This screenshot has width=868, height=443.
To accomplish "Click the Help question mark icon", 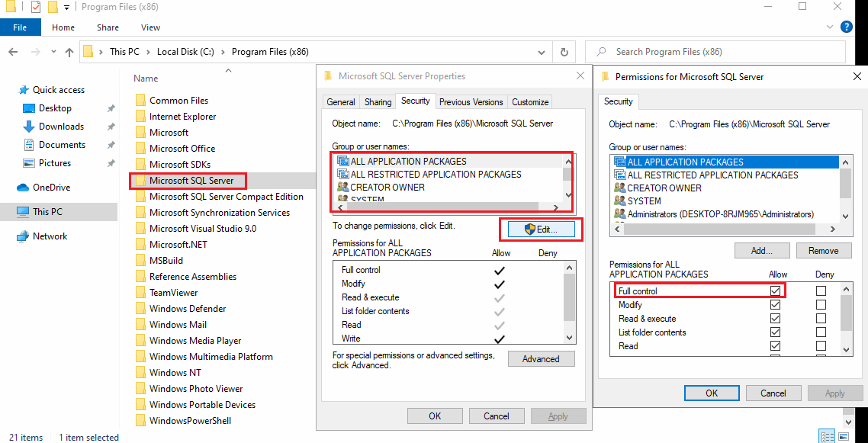I will (846, 27).
